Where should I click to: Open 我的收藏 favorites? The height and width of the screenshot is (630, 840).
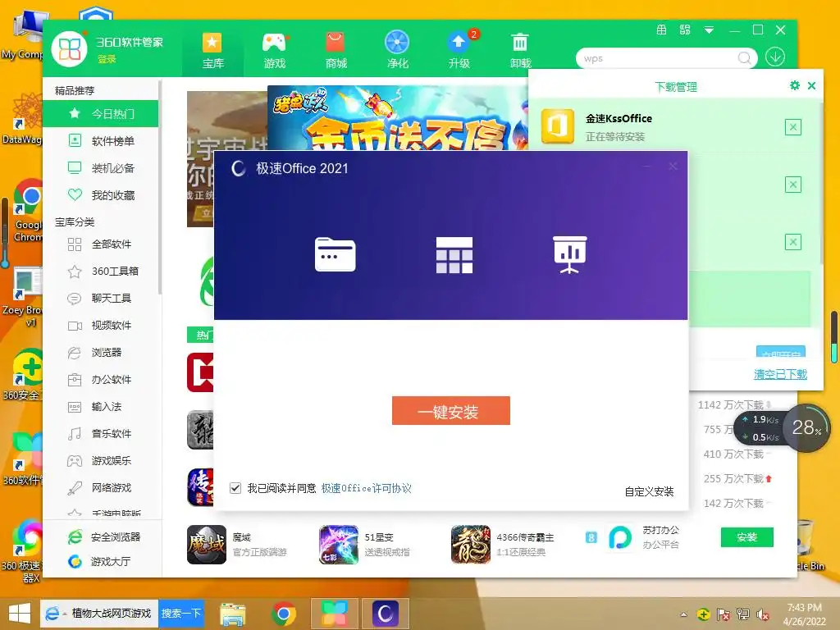(x=101, y=195)
